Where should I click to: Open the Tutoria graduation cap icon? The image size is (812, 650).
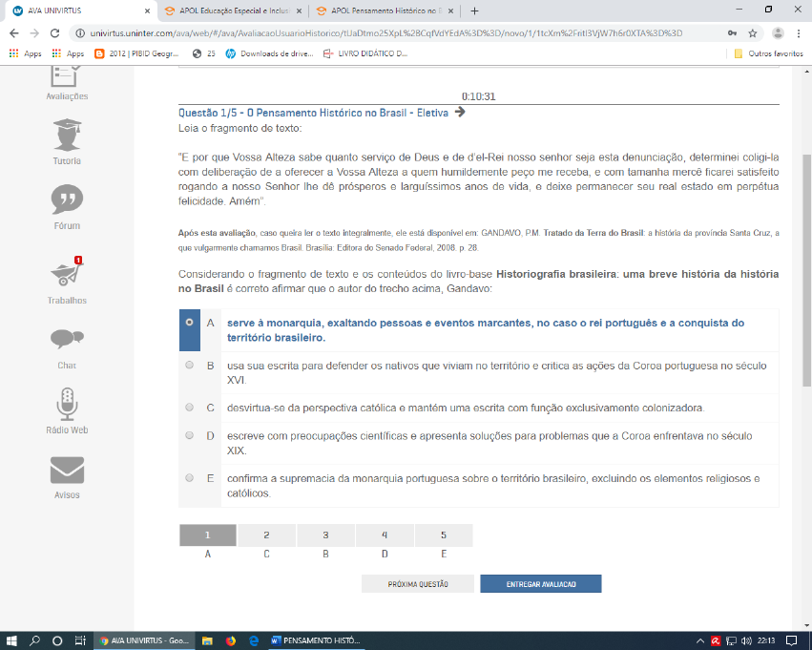click(67, 133)
